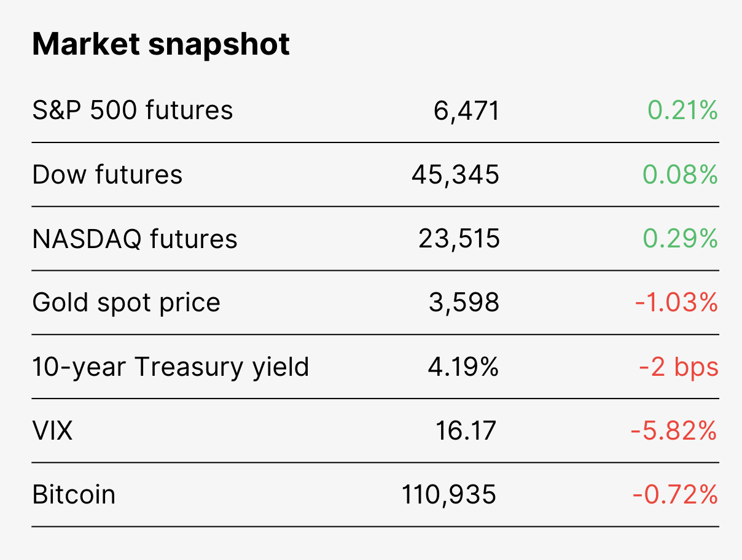
Task: Click the Bitcoin price 110,935
Action: pos(449,495)
